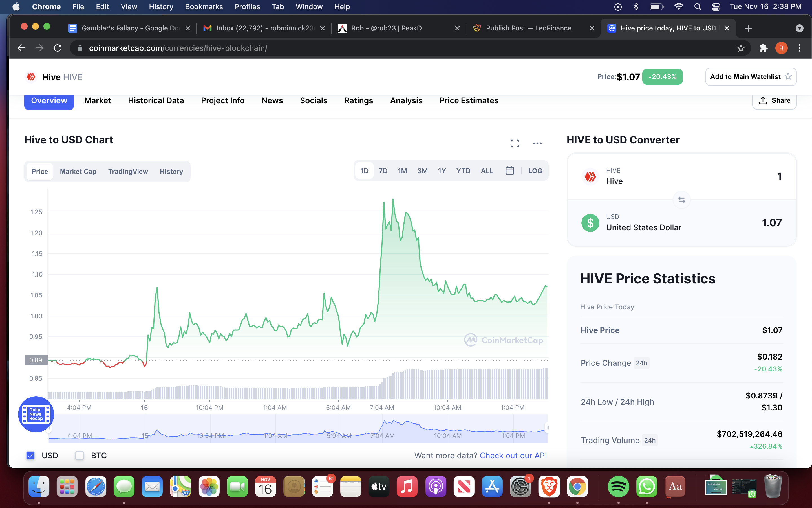Open System Preferences from the dock
Image resolution: width=812 pixels, height=508 pixels.
(520, 487)
